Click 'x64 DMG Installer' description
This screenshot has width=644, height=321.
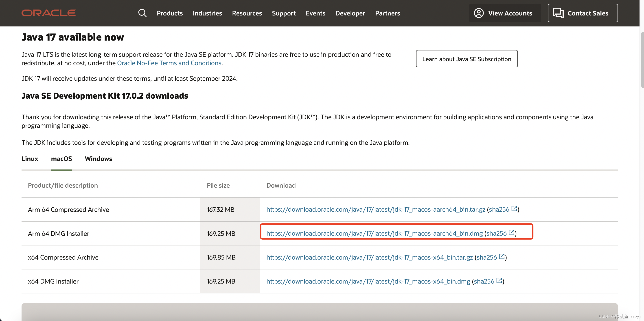coord(53,281)
